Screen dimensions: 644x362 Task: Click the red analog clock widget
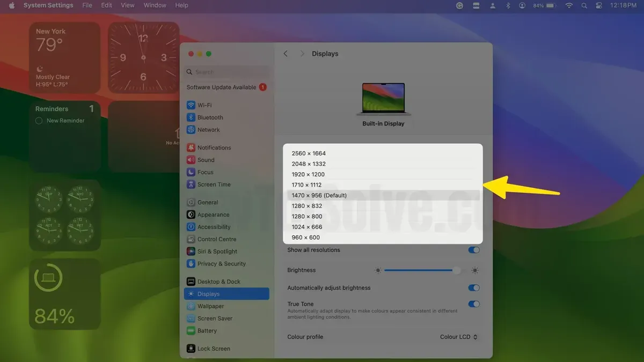coord(143,57)
